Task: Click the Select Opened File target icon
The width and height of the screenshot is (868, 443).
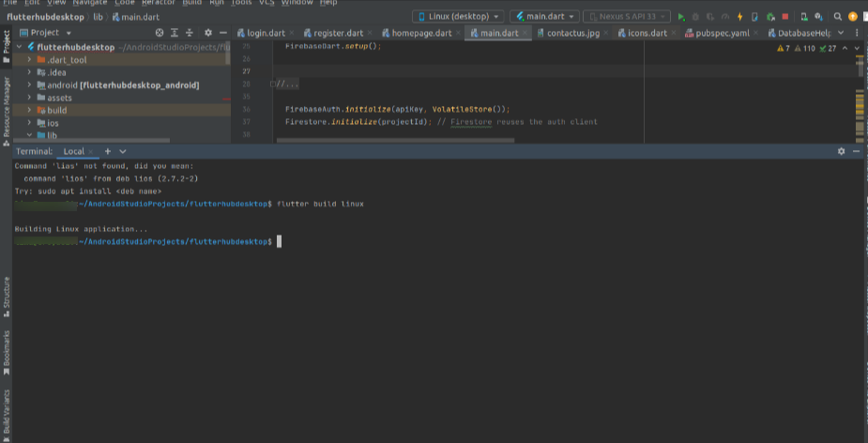Action: [159, 33]
